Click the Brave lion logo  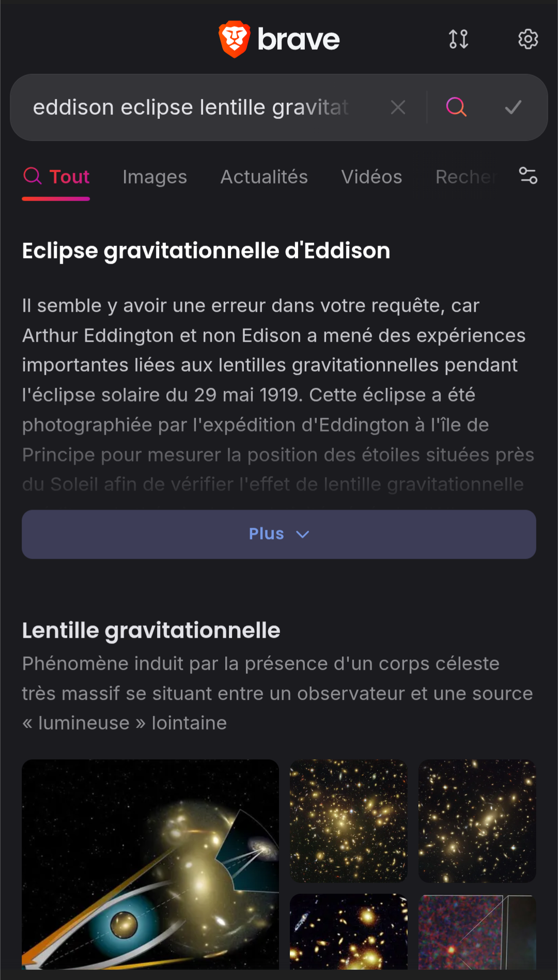[x=235, y=39]
